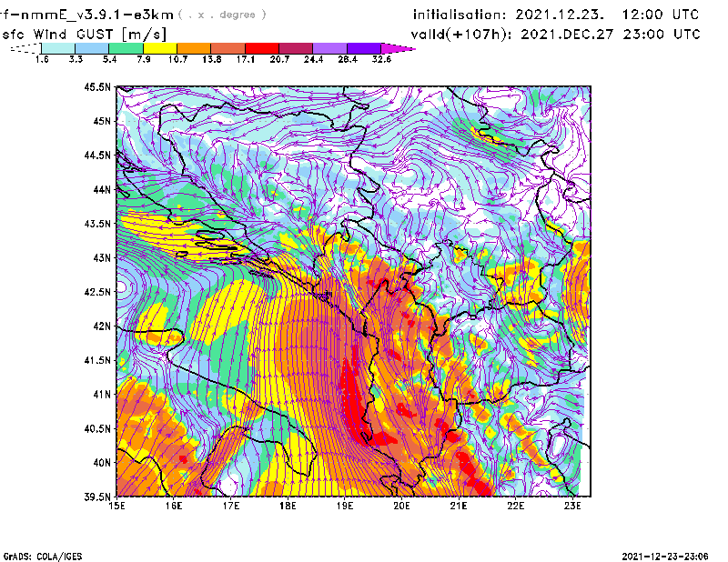Click the 'GrADS: COLA/IGES' footer text
728x562 pixels.
click(42, 557)
